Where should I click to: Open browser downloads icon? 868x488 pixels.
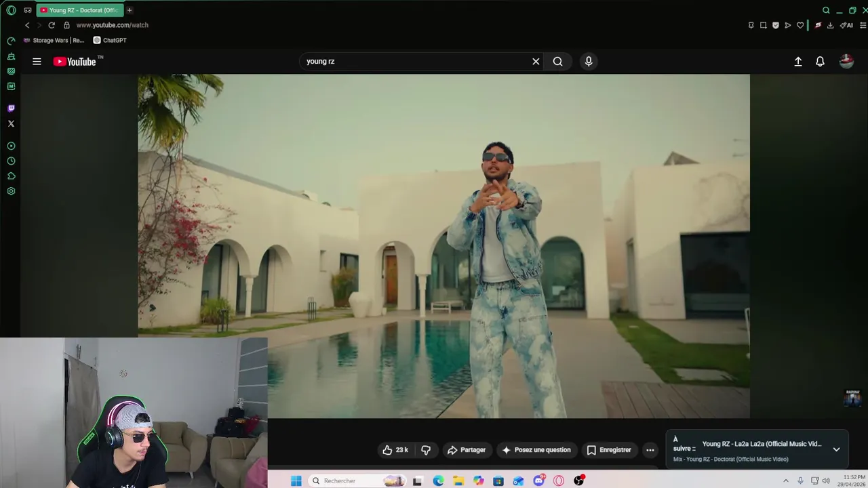(x=830, y=25)
